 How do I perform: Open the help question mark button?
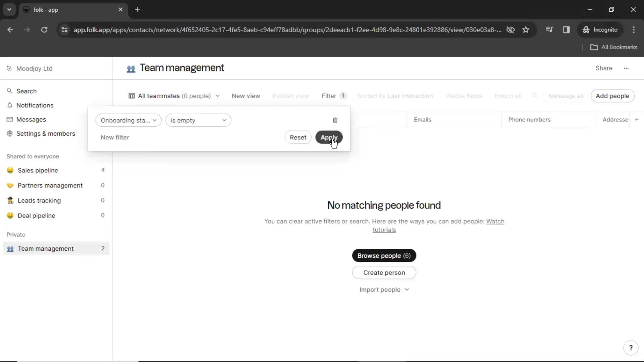[x=631, y=348]
